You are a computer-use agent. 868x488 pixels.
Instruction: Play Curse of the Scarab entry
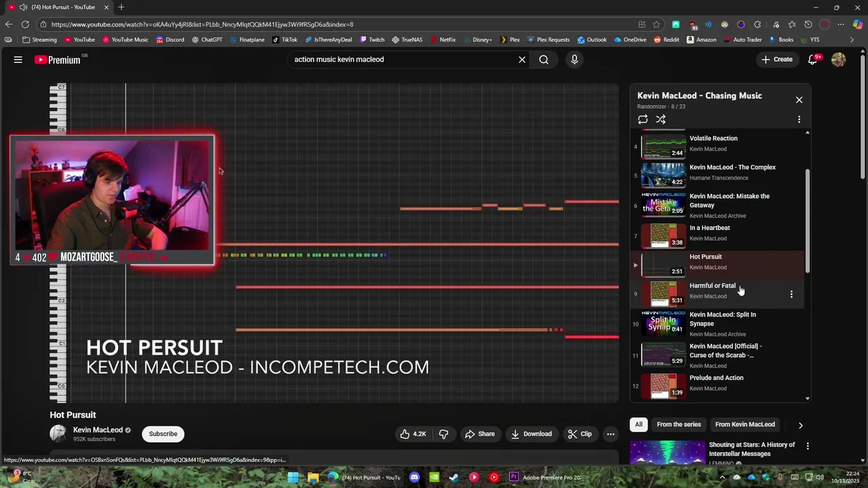click(717, 355)
